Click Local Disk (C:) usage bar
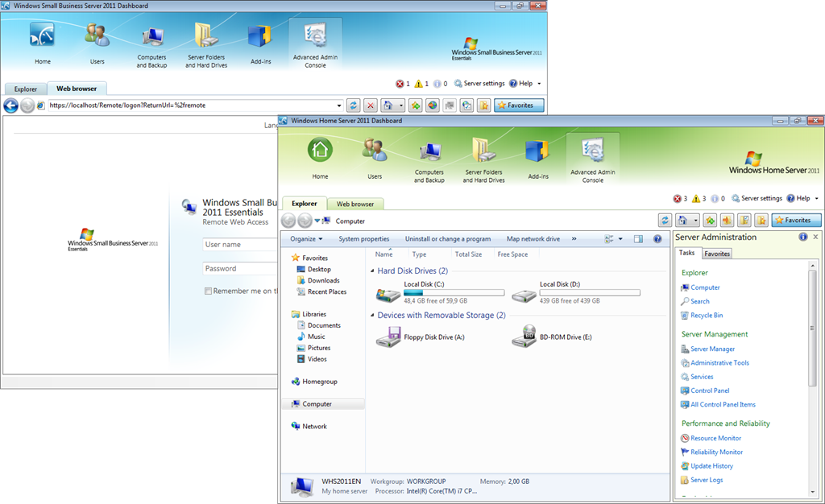825x504 pixels. [454, 293]
